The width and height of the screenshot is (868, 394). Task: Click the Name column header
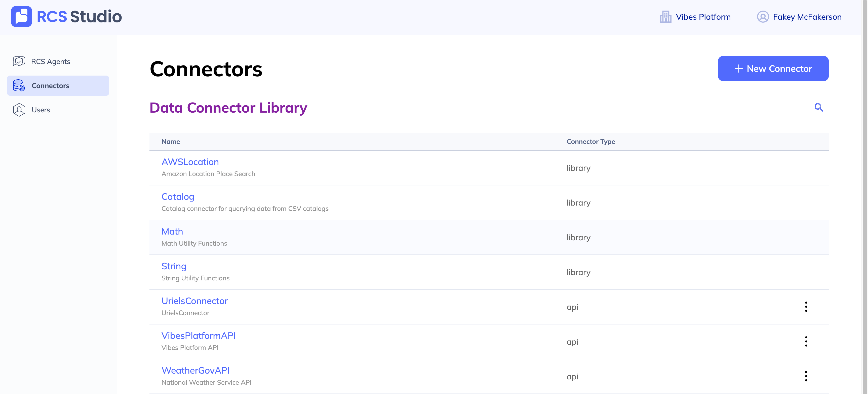(171, 142)
